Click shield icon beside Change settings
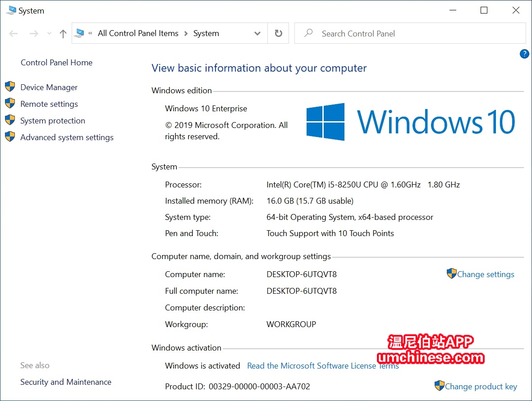This screenshot has height=401, width=532. click(452, 273)
